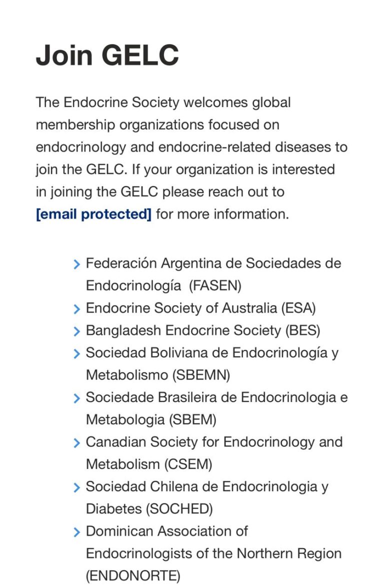Select the Sociedad Boliviana de Endocrinología y Metabolismo link

pyautogui.click(x=212, y=353)
